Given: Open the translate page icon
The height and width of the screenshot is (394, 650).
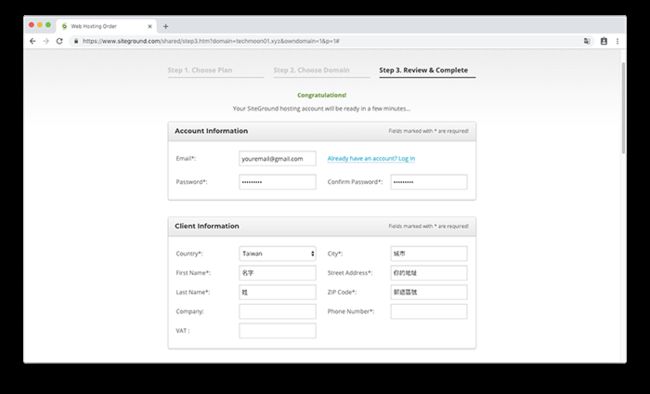Looking at the screenshot, I should (x=587, y=41).
